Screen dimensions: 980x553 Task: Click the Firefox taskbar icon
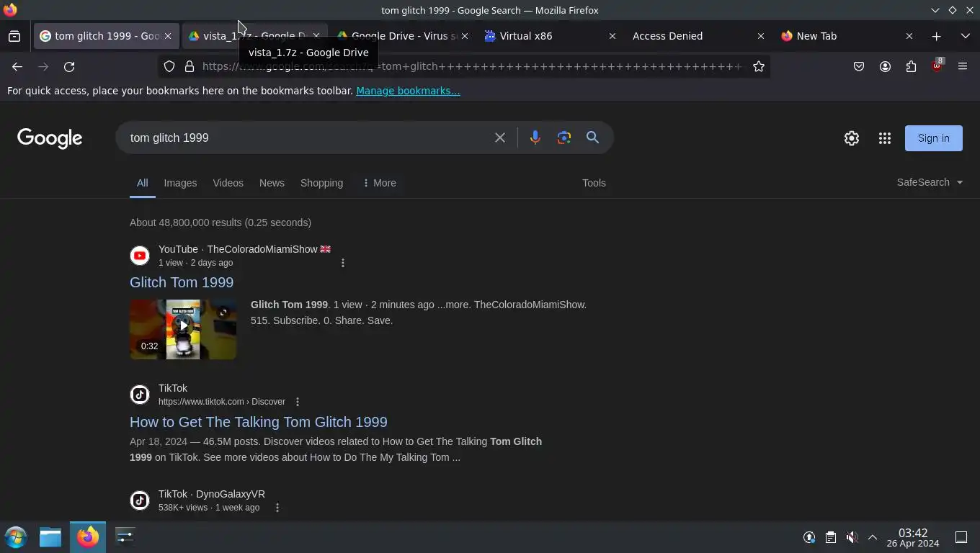coord(88,537)
